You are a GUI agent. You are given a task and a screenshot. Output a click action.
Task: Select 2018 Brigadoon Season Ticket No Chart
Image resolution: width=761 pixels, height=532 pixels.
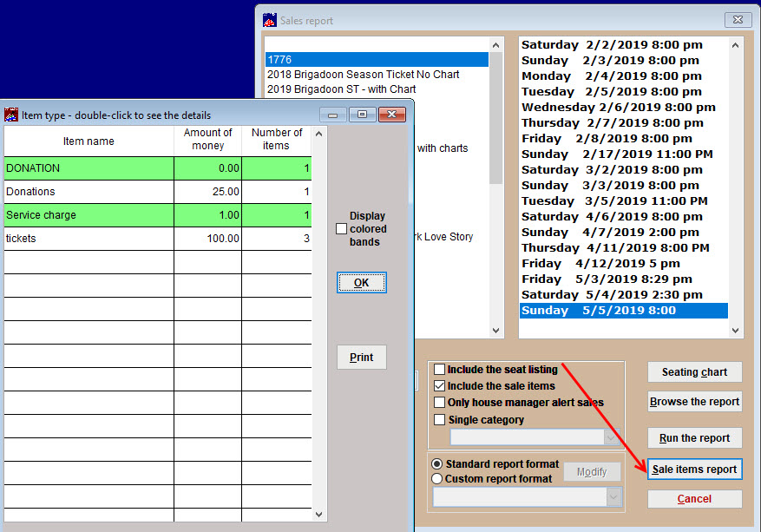click(377, 75)
